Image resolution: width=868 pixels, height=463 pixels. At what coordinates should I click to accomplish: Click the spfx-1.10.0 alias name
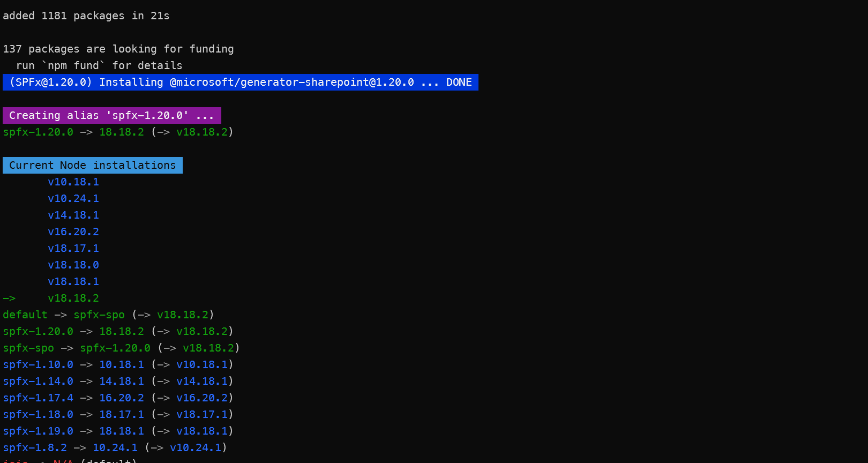pos(38,365)
